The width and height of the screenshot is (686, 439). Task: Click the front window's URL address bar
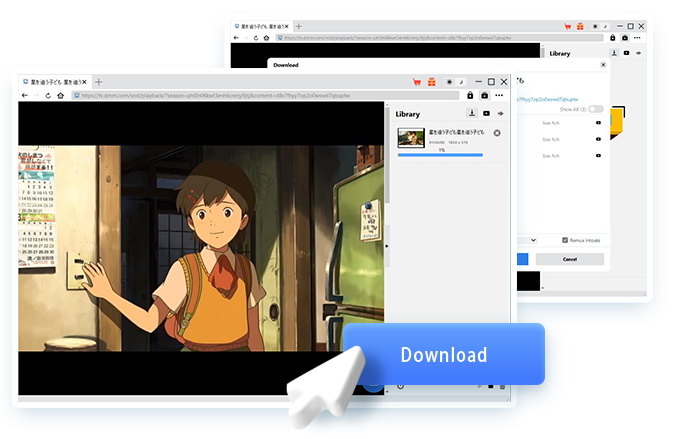[x=266, y=95]
